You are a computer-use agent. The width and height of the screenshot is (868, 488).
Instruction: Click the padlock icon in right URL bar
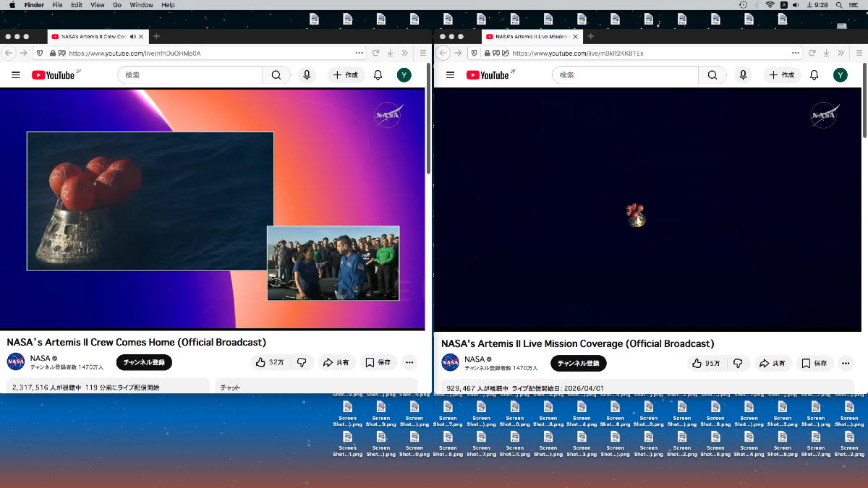pyautogui.click(x=488, y=53)
